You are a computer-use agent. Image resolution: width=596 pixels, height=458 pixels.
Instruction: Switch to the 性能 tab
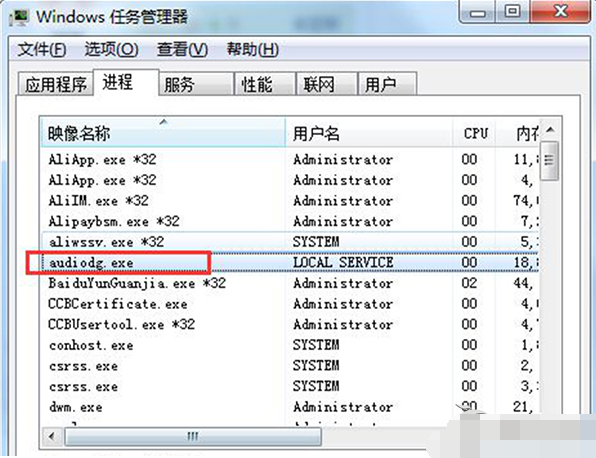pos(265,84)
